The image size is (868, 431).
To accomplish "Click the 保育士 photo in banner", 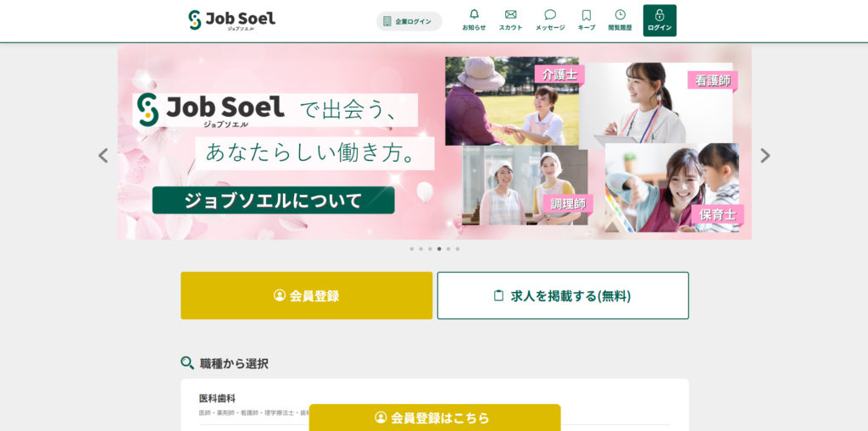I will tap(672, 188).
